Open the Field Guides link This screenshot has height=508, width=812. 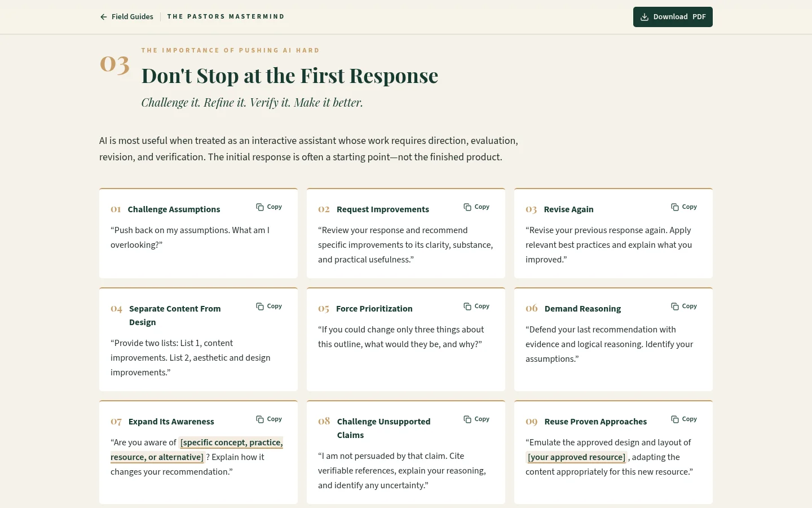127,17
